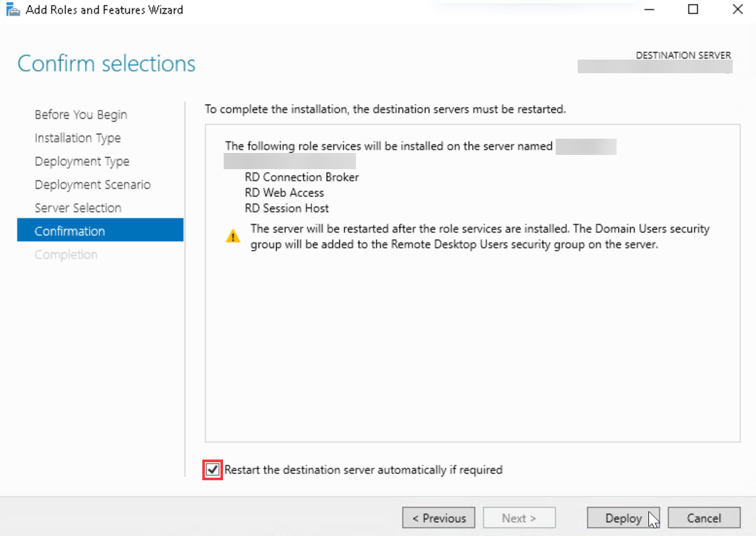Click the Cancel button
Screen dimensions: 756x536
pyautogui.click(x=703, y=517)
